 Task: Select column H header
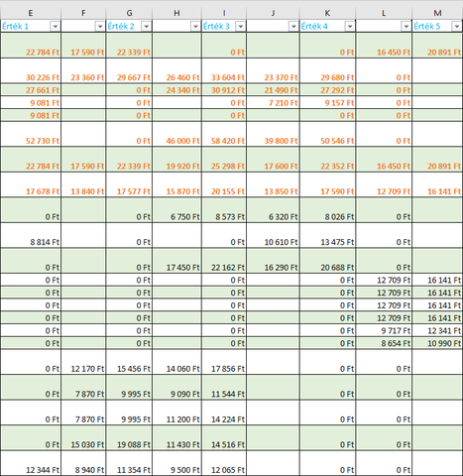click(176, 13)
